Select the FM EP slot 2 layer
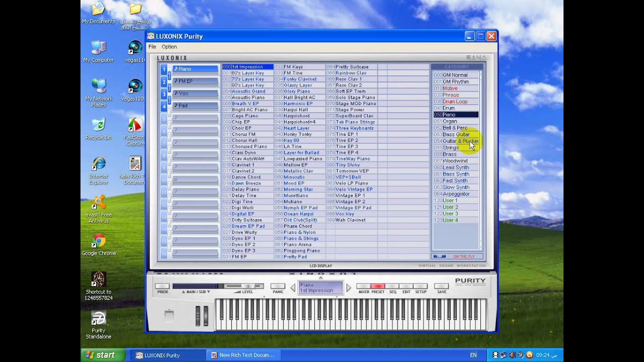The height and width of the screenshot is (362, 644). click(x=195, y=81)
